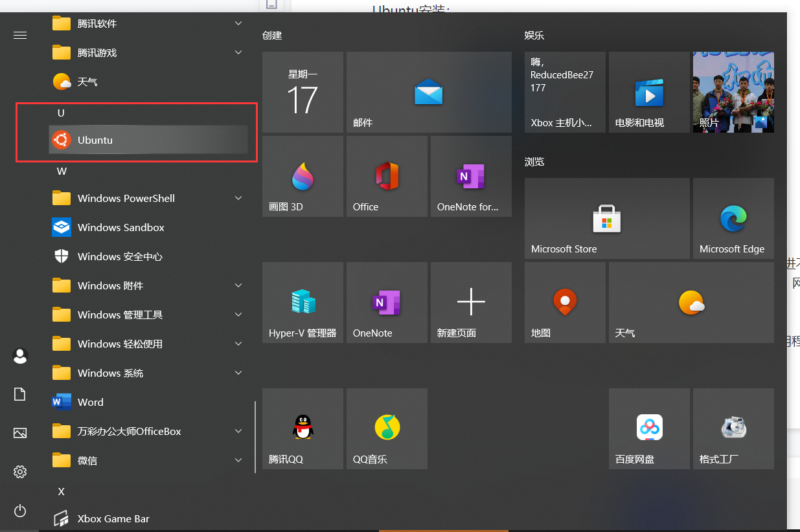Screen dimensions: 800x532
Task: Open the Pictures icon in sidebar
Action: click(20, 433)
